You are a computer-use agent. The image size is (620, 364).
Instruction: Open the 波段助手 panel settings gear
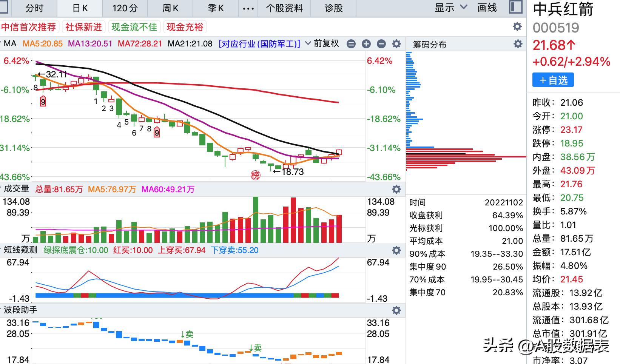pos(396,310)
